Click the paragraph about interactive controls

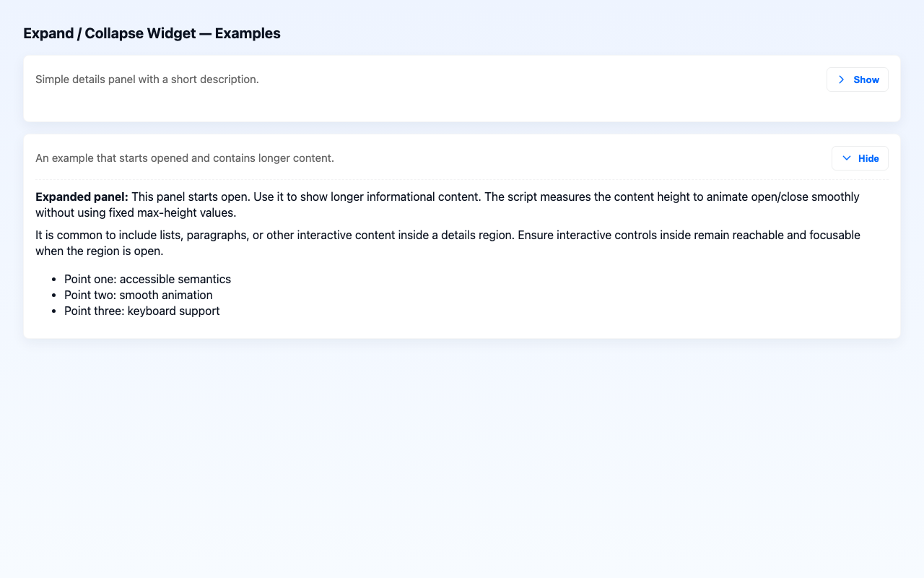[447, 243]
